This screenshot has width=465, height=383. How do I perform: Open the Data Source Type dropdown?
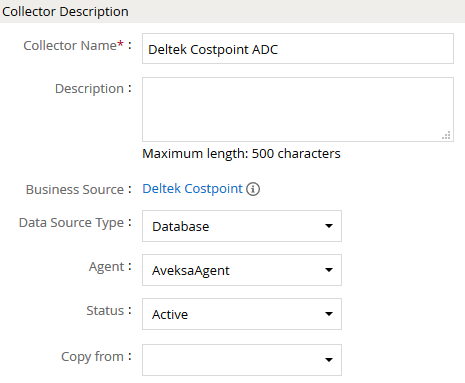pyautogui.click(x=242, y=226)
